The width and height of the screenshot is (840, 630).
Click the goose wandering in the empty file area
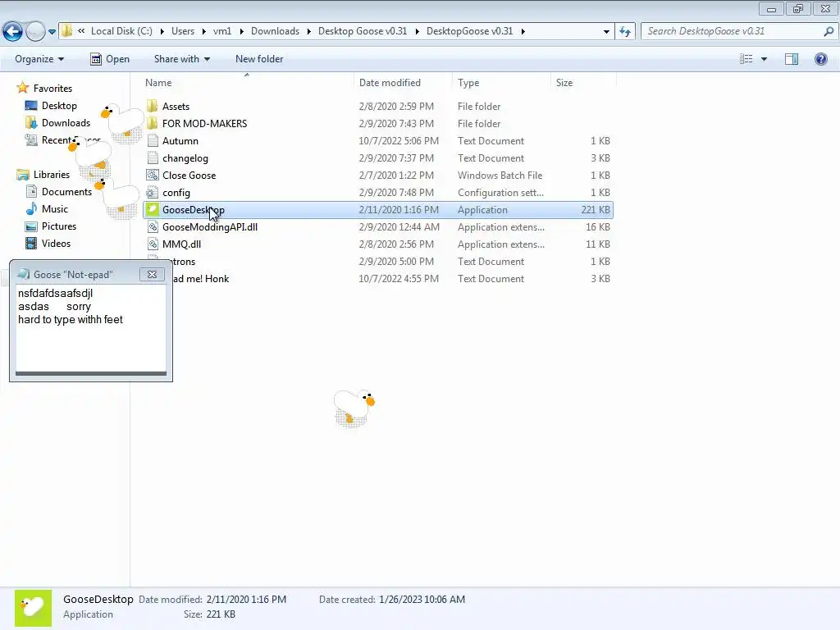(x=353, y=409)
